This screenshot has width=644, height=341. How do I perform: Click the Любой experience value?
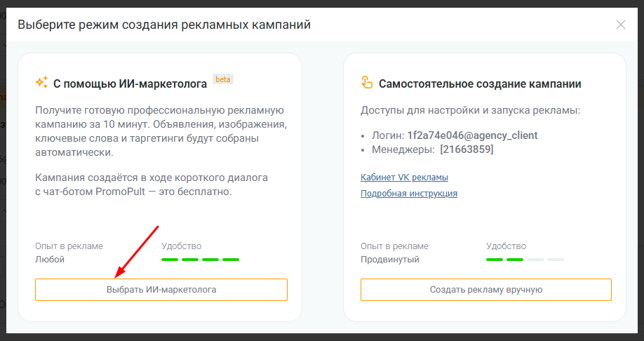point(50,260)
